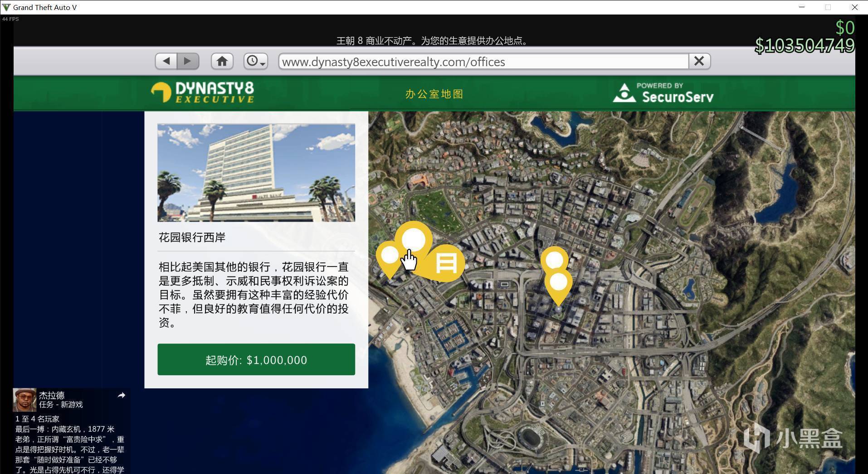This screenshot has height=474, width=868.
Task: Pick the upper of the two downtown pins
Action: point(554,260)
